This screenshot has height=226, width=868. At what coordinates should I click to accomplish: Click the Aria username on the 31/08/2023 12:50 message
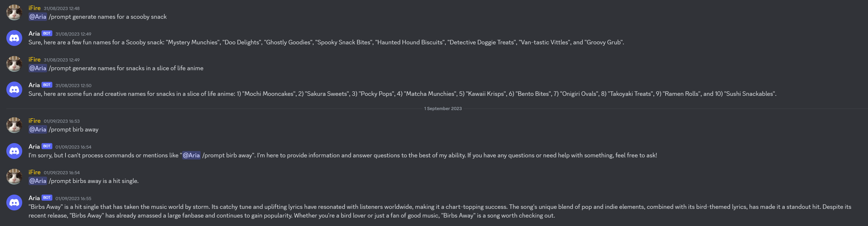(34, 85)
